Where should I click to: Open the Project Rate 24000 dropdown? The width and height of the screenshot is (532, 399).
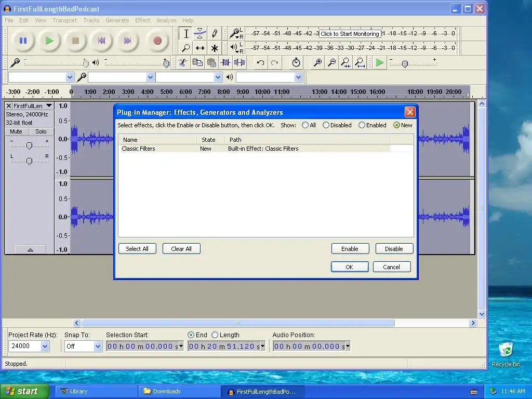(x=45, y=346)
